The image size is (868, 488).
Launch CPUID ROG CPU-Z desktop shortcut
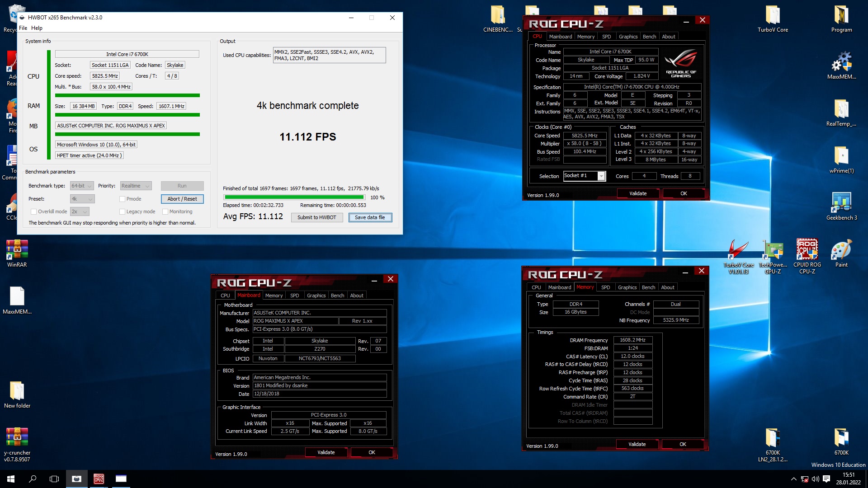tap(807, 257)
